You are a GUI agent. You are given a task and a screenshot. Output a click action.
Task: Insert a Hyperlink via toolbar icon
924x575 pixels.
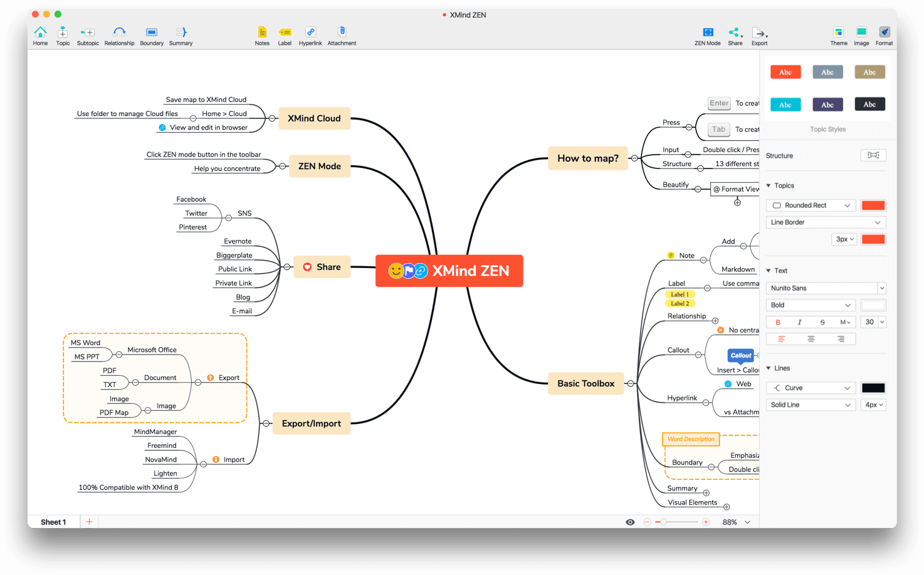coord(310,33)
